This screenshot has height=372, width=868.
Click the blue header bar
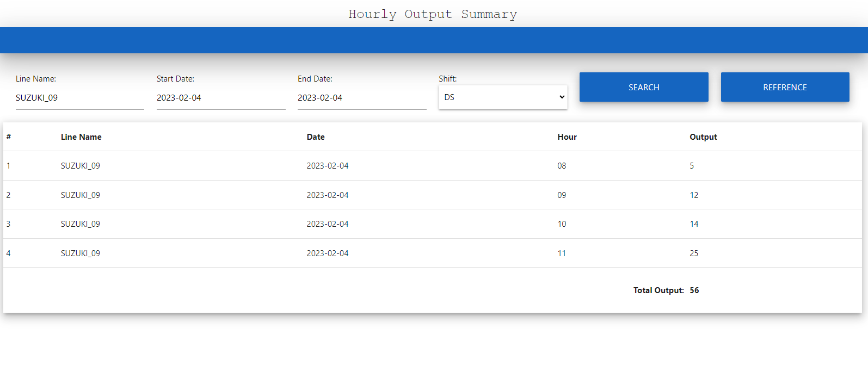434,40
